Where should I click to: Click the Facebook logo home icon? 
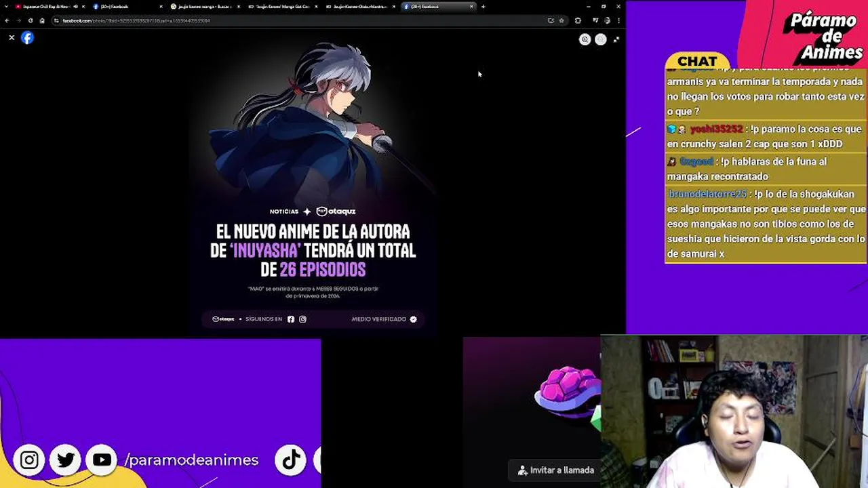coord(27,38)
